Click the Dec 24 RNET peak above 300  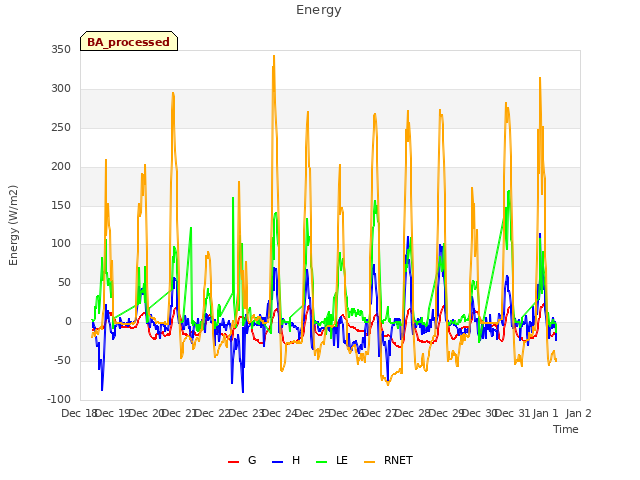point(274,56)
